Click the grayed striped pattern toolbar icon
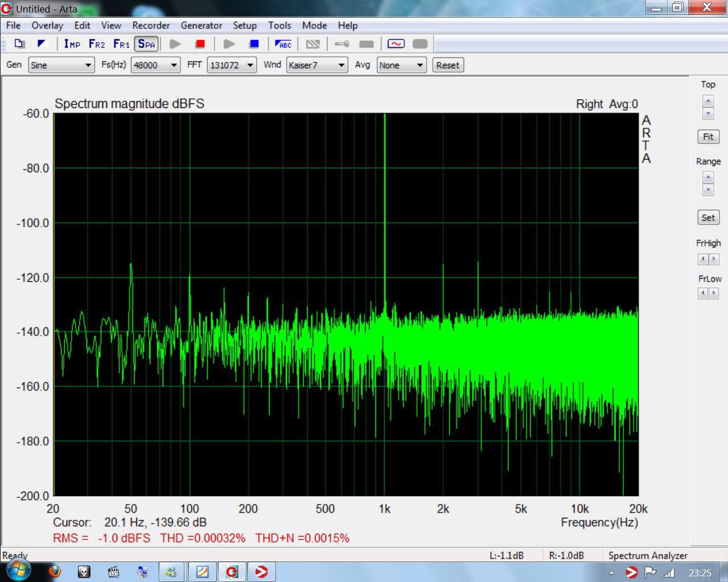 coord(312,44)
